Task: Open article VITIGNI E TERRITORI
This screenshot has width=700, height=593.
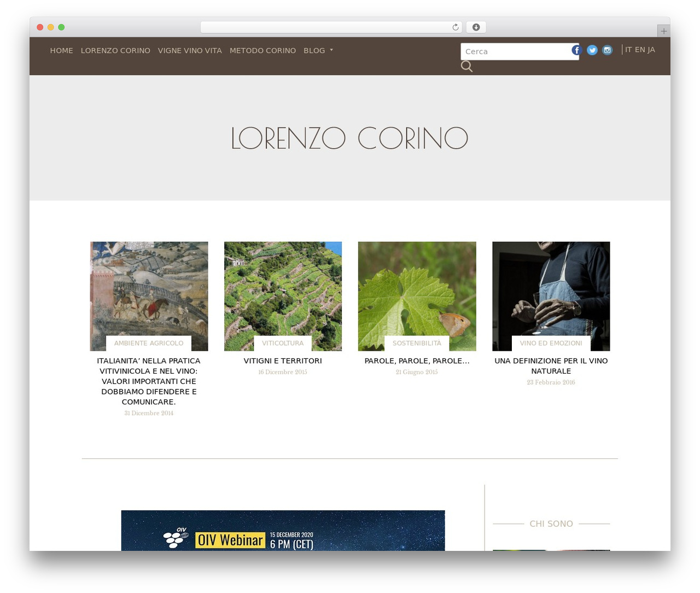Action: tap(283, 361)
